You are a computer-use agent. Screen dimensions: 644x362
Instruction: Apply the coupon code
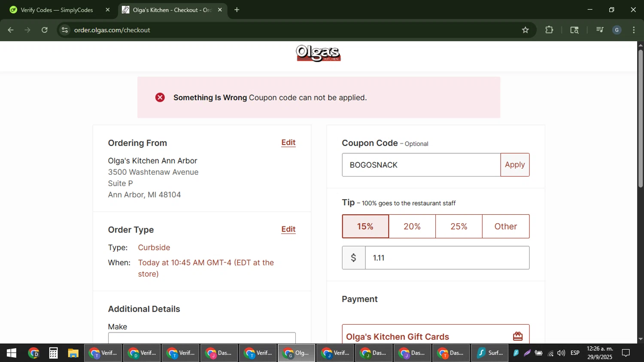[515, 165]
